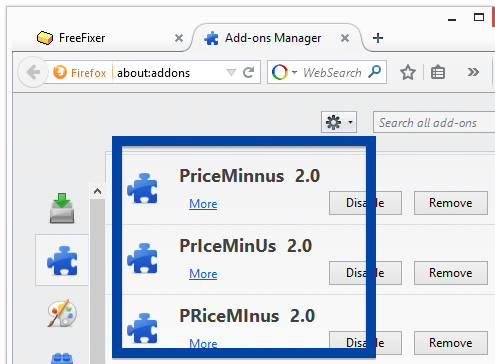Select the Extensions puzzle piece category
This screenshot has height=364, width=495.
click(x=62, y=260)
